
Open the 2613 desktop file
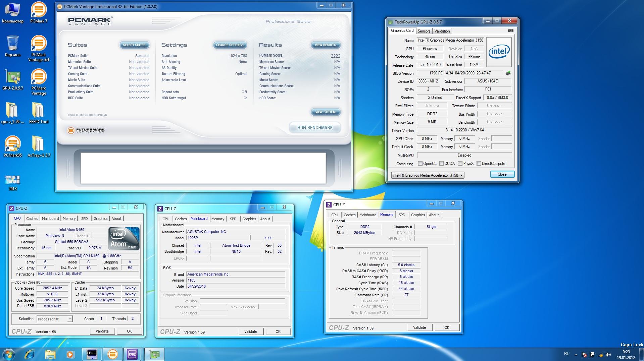[12, 183]
